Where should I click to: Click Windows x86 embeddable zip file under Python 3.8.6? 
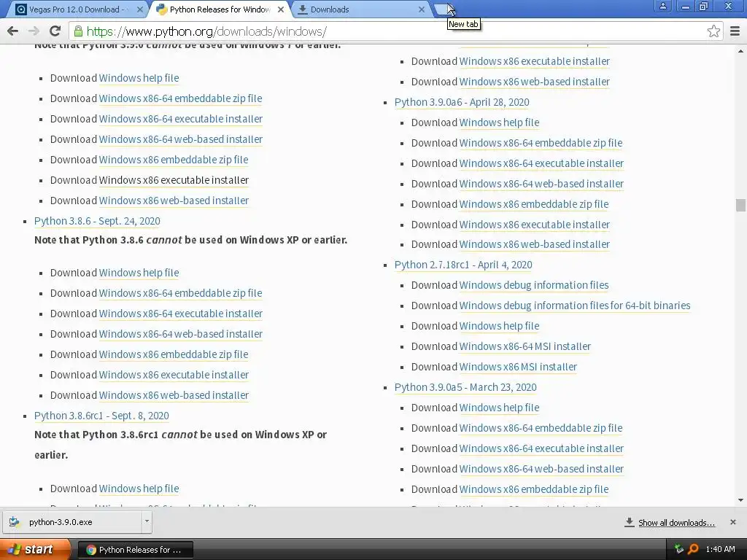coord(174,355)
